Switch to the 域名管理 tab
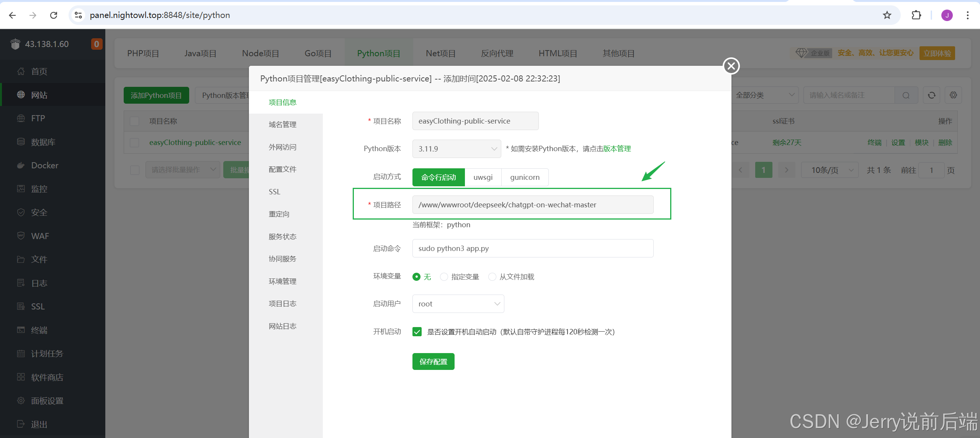 pos(283,124)
